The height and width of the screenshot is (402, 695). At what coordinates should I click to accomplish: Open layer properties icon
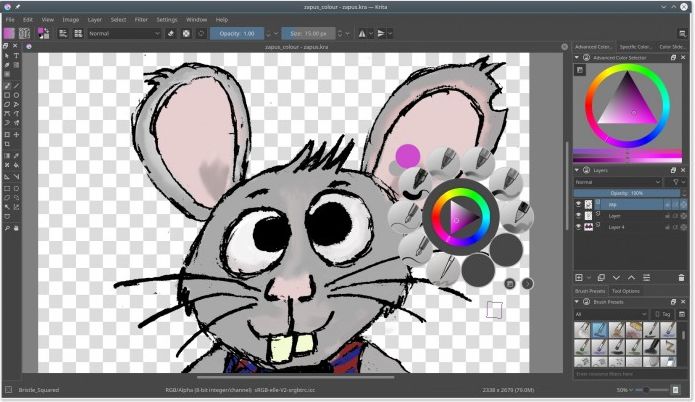[647, 278]
